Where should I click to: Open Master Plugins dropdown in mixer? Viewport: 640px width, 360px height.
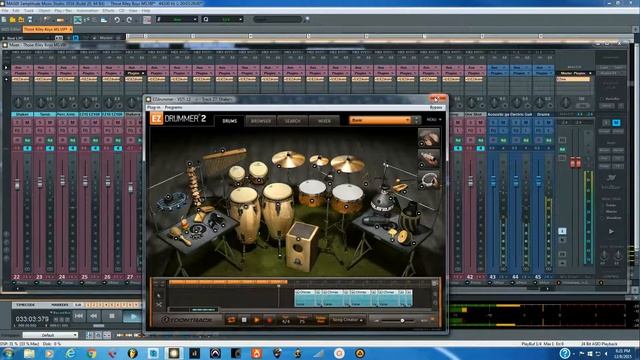click(576, 73)
